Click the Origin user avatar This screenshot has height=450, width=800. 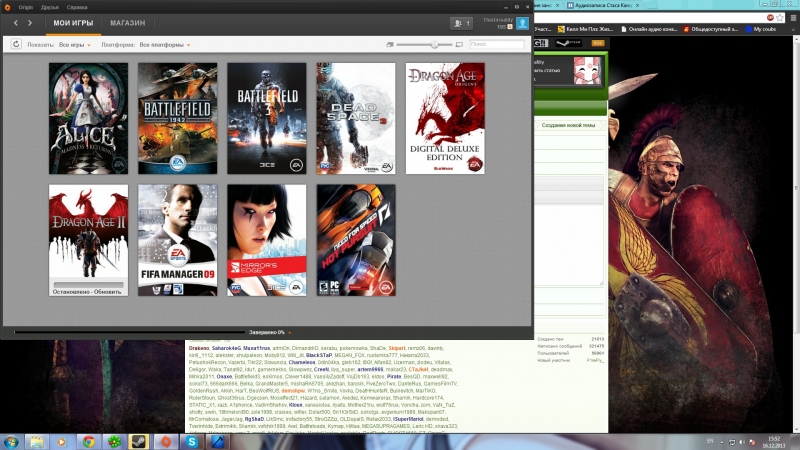pyautogui.click(x=522, y=22)
